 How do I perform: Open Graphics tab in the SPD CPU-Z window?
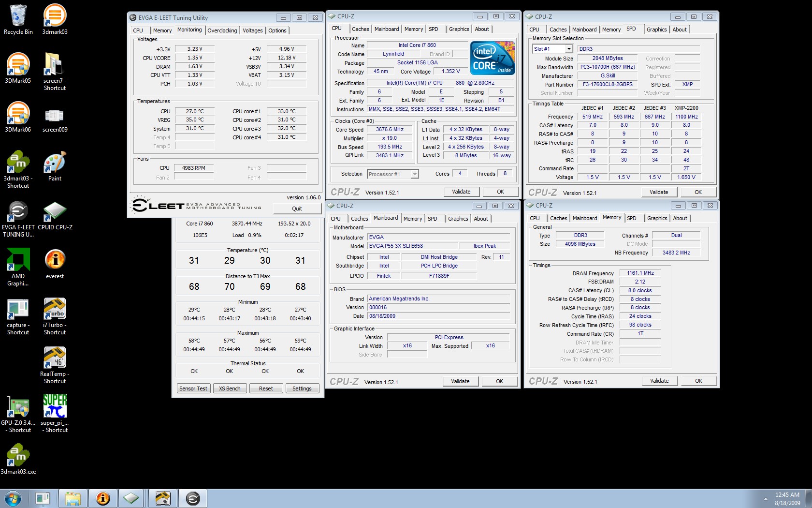pos(656,30)
